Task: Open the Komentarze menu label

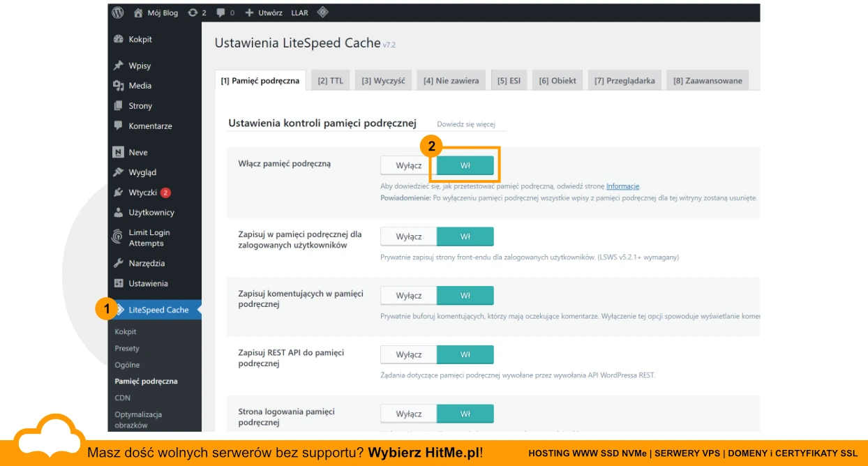Action: click(150, 126)
